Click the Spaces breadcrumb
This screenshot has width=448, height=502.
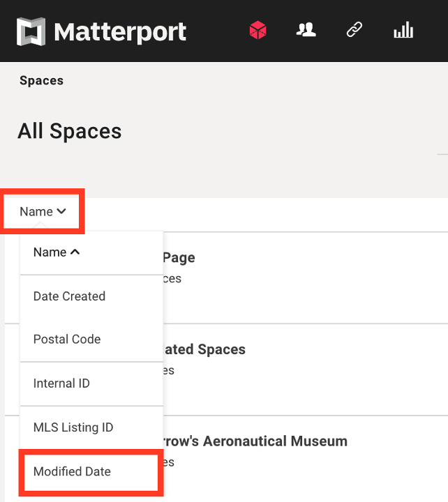pyautogui.click(x=41, y=80)
